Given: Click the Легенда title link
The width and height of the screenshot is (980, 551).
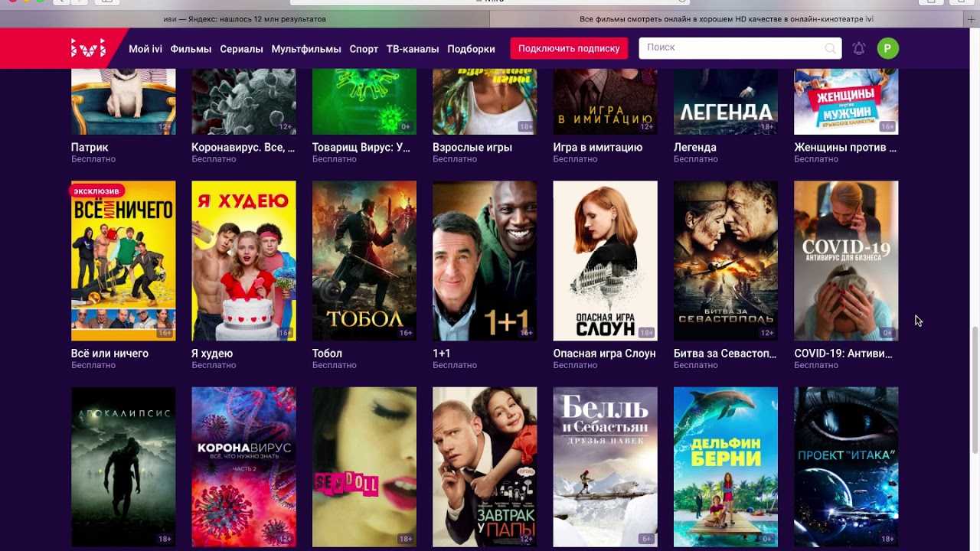Looking at the screenshot, I should click(695, 147).
